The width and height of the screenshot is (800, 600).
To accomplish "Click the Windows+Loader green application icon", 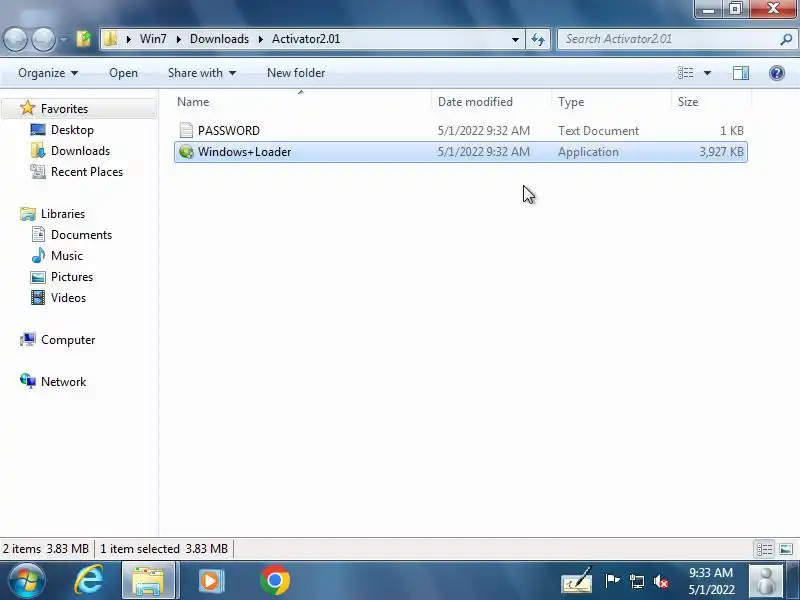I will [186, 152].
